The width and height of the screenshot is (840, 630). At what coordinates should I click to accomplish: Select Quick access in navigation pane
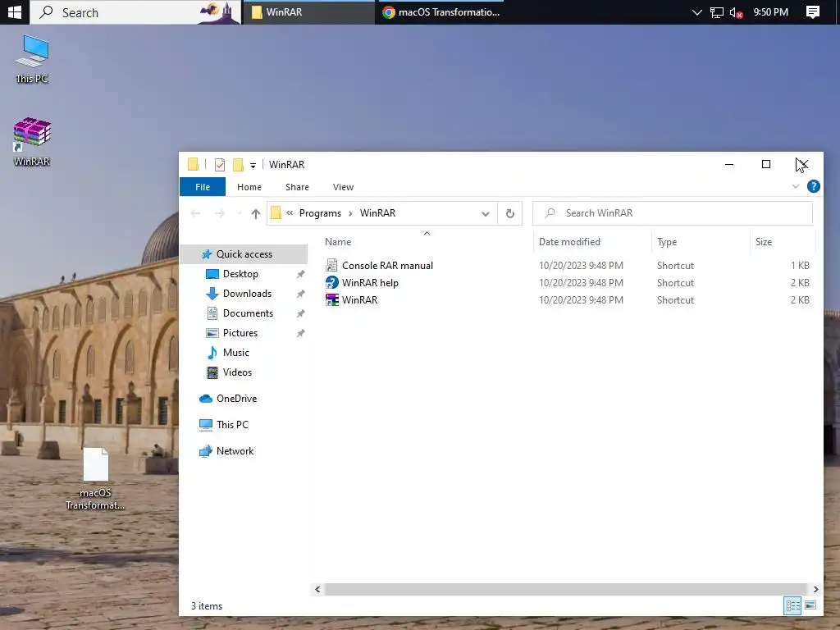coord(244,254)
